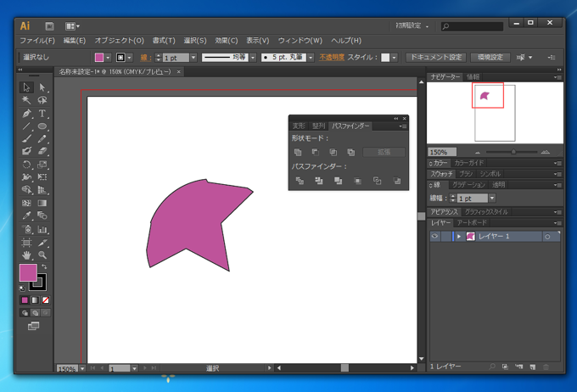This screenshot has width=577, height=392.
Task: Select the Type tool
Action: click(42, 114)
